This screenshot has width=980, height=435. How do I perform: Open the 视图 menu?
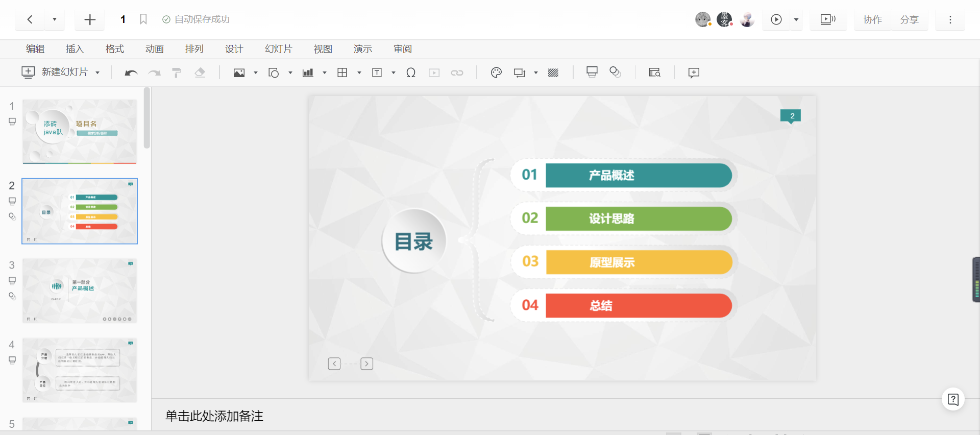pos(323,49)
